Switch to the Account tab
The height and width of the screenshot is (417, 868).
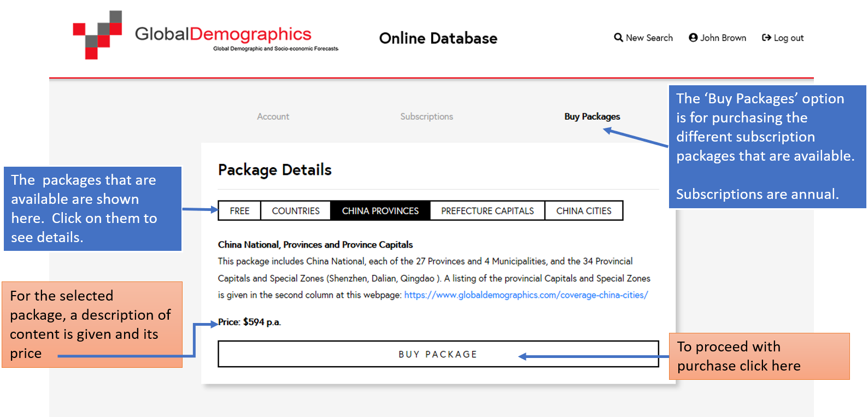click(273, 116)
